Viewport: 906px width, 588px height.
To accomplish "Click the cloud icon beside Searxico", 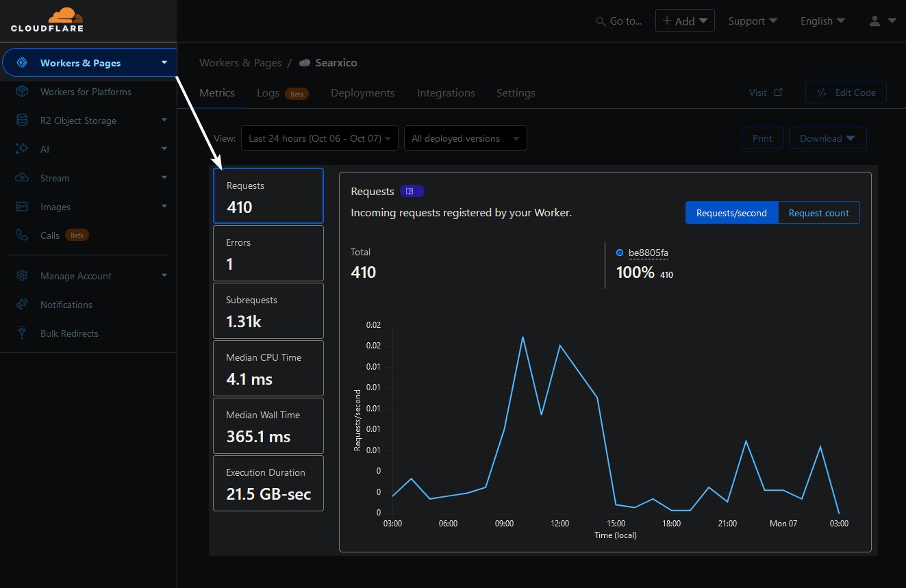I will pyautogui.click(x=305, y=63).
